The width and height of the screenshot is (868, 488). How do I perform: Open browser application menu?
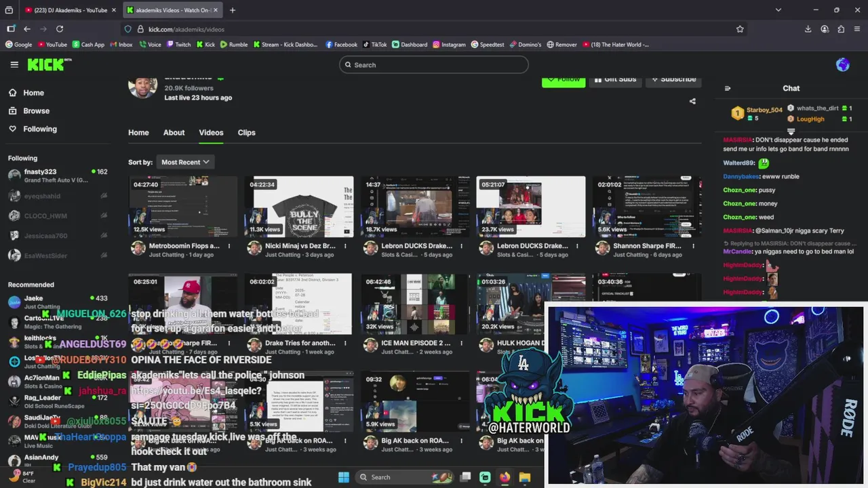pos(857,29)
